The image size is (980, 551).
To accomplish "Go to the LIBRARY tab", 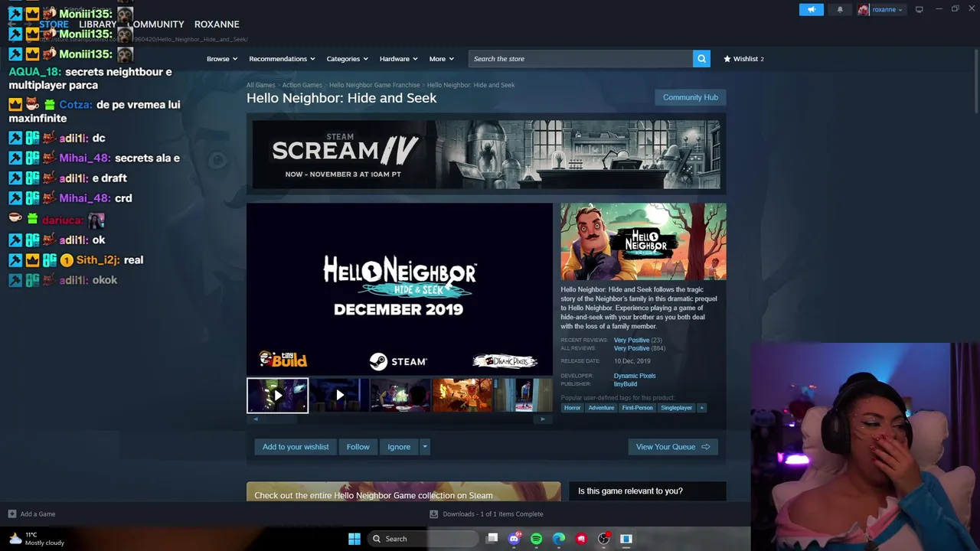I will [97, 24].
